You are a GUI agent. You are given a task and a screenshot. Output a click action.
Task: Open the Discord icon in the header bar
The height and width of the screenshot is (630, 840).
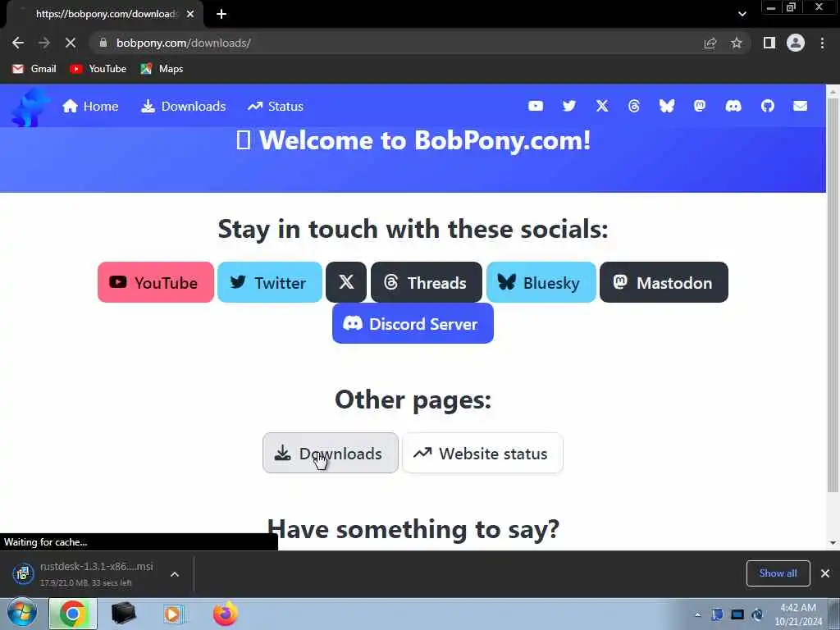click(733, 106)
